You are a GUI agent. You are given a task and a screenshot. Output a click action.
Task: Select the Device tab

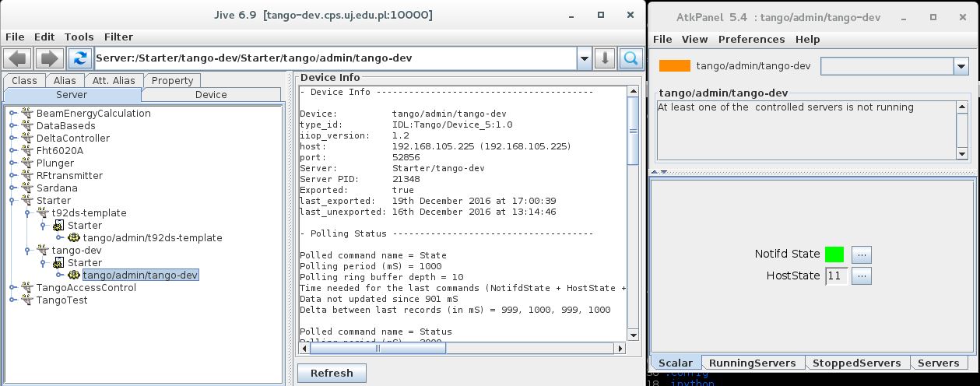coord(211,94)
